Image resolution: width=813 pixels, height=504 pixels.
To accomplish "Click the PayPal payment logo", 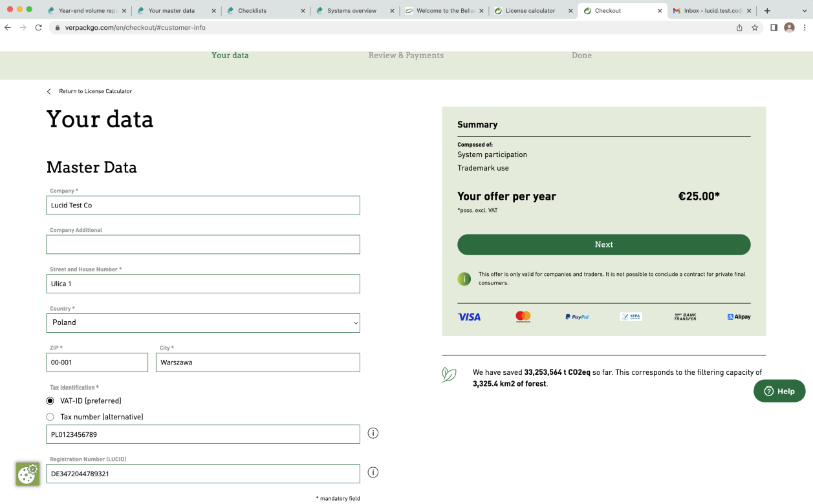I will click(x=576, y=317).
